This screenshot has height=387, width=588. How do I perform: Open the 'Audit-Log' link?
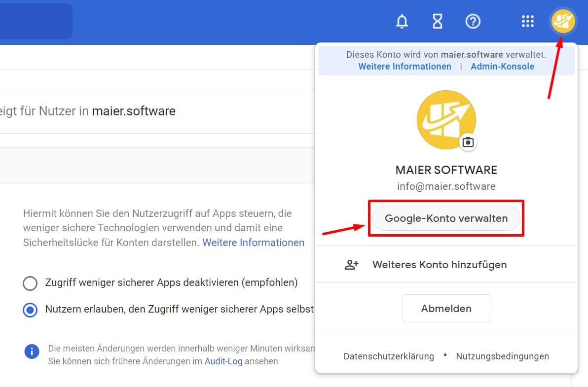[x=223, y=361]
